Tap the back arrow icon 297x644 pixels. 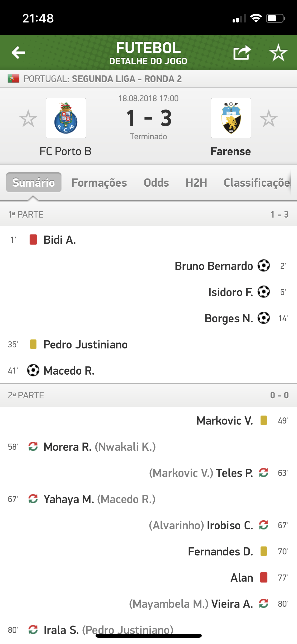click(x=18, y=52)
